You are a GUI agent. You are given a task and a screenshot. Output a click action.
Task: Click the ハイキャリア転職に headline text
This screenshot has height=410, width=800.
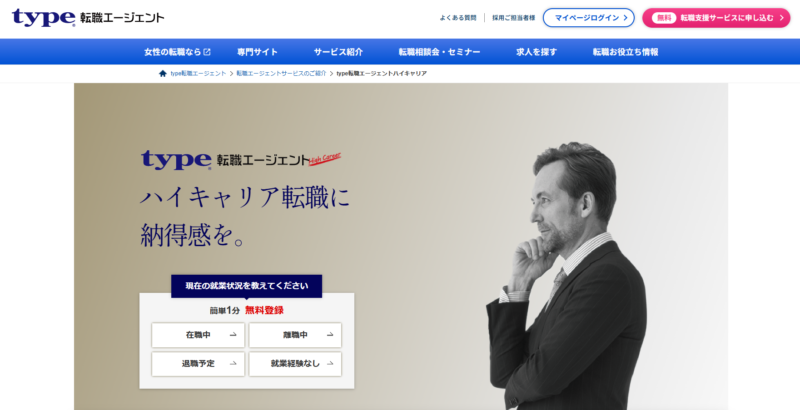tap(245, 197)
